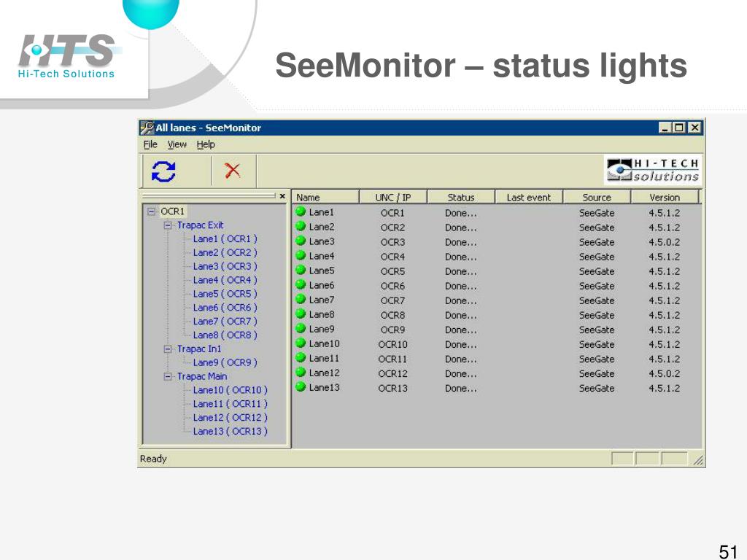
Task: Select the Trapac Main group label
Action: pyautogui.click(x=202, y=377)
